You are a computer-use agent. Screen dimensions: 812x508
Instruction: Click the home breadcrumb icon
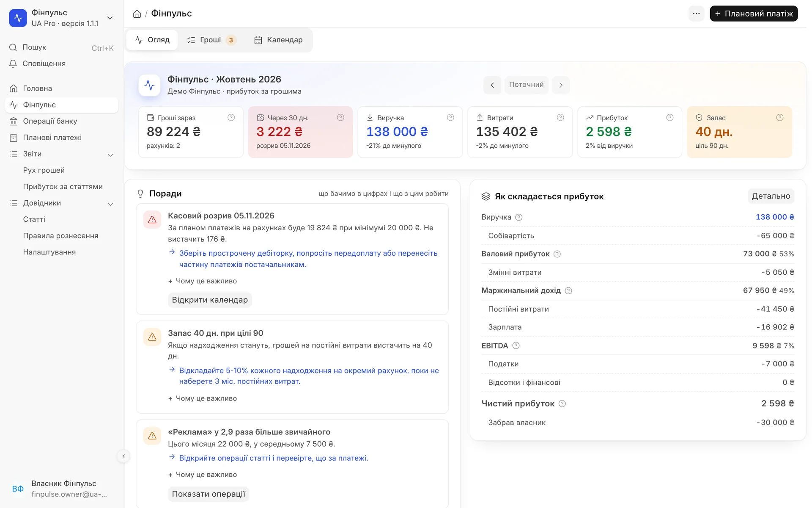pos(137,14)
